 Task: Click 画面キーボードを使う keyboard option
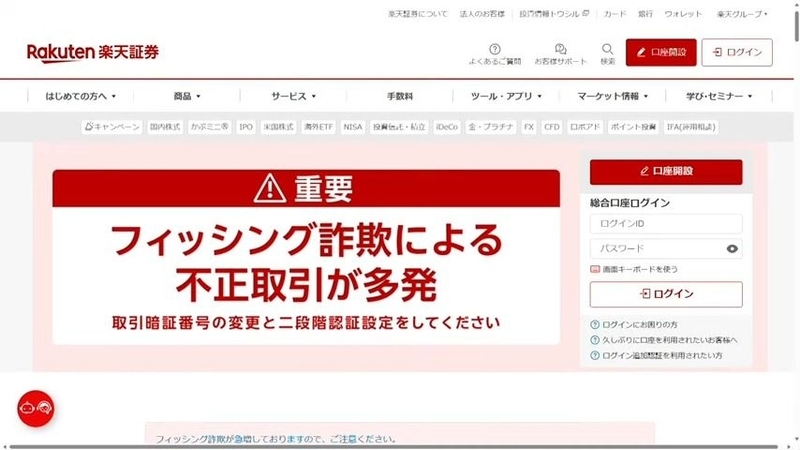point(634,269)
